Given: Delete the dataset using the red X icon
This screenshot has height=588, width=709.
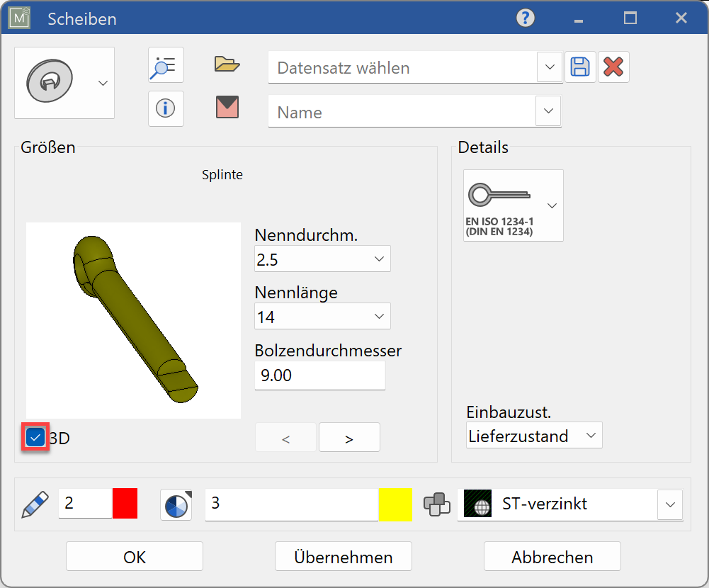Looking at the screenshot, I should [x=613, y=66].
